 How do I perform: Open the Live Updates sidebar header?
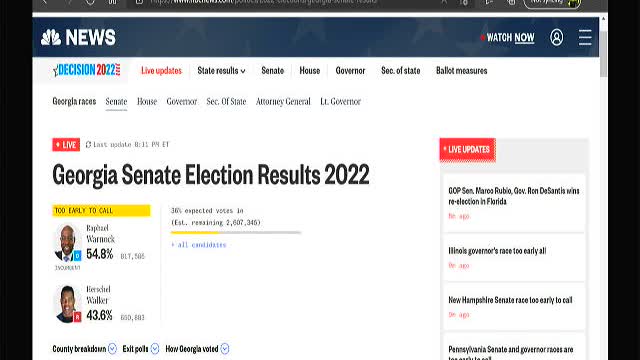(x=468, y=150)
